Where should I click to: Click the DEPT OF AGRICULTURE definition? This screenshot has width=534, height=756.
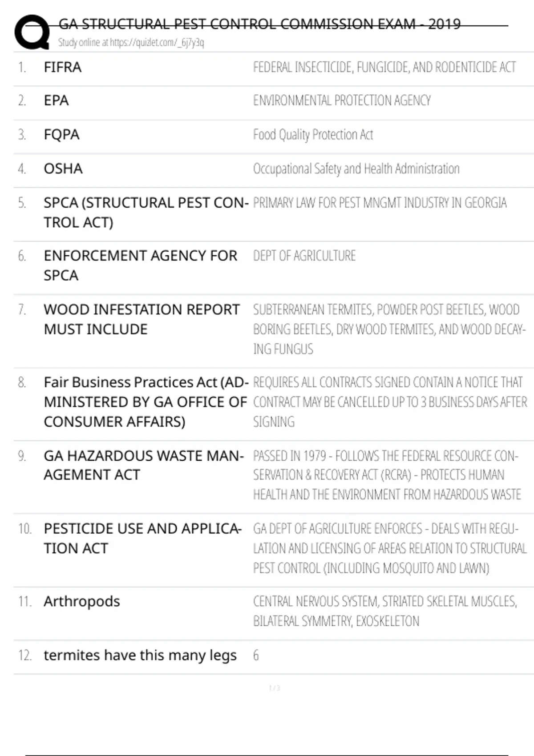[x=304, y=256]
